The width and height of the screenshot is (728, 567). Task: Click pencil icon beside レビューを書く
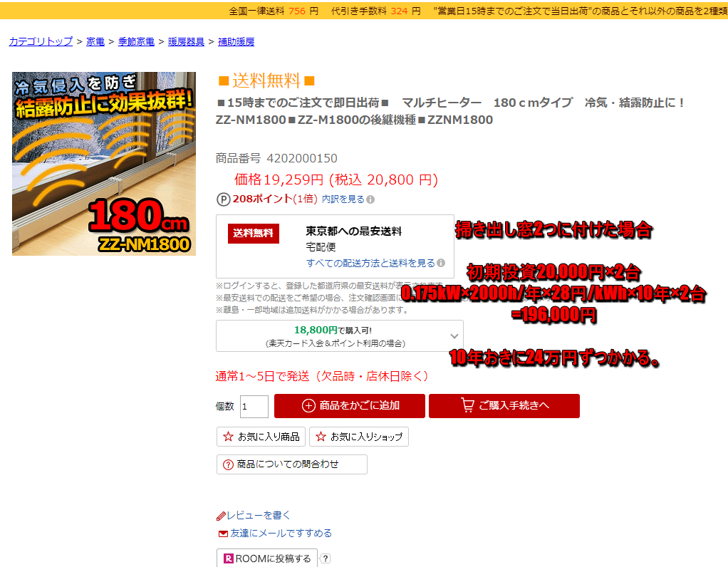[221, 516]
